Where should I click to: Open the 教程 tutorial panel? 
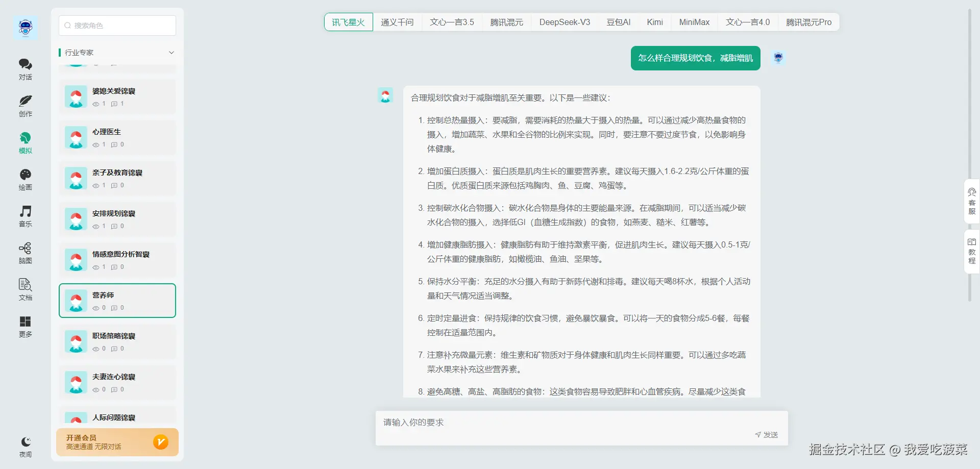(x=972, y=252)
